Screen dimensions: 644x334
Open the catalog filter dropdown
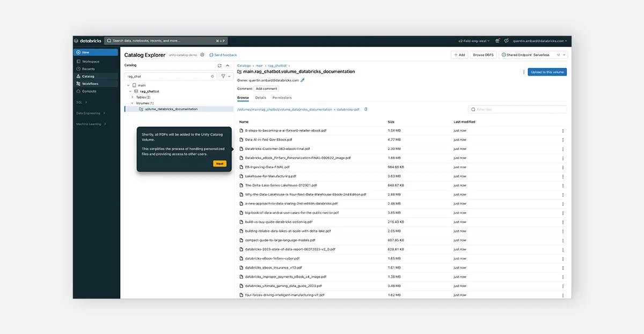pos(225,77)
